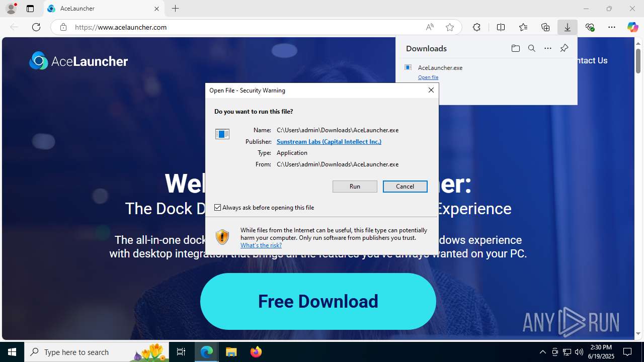Open the tab actions menu icon
The height and width of the screenshot is (362, 644).
point(30,9)
